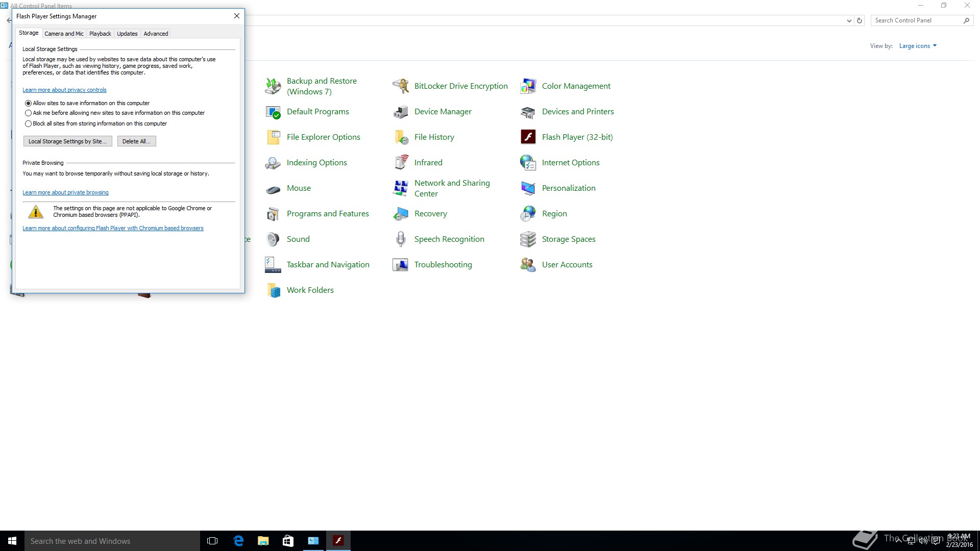Image resolution: width=980 pixels, height=551 pixels.
Task: Expand the address bar history dropdown arrow
Action: pyautogui.click(x=849, y=21)
